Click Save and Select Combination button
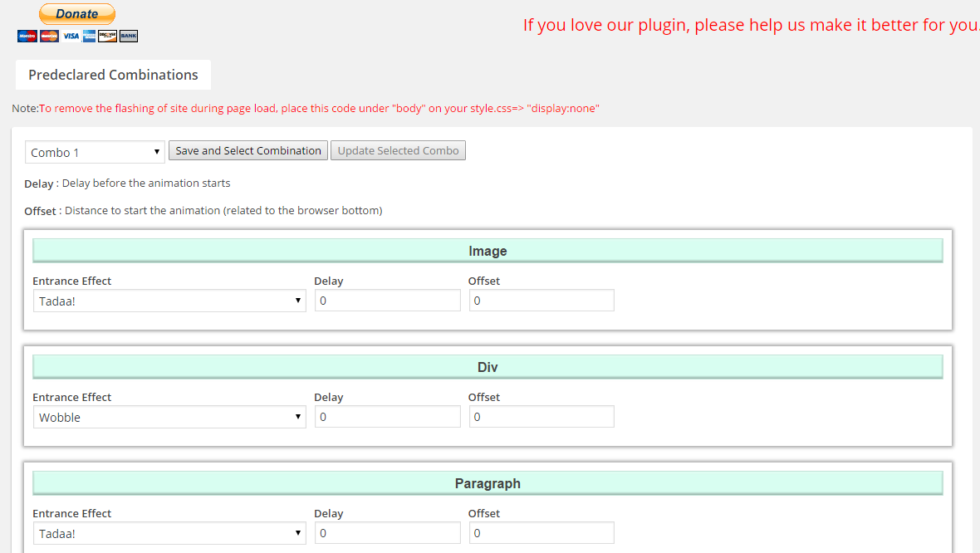 (248, 150)
